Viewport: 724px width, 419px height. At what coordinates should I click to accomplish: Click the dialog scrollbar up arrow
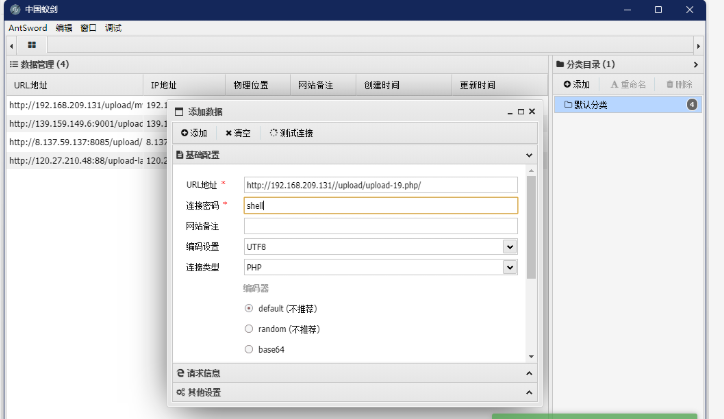(531, 170)
